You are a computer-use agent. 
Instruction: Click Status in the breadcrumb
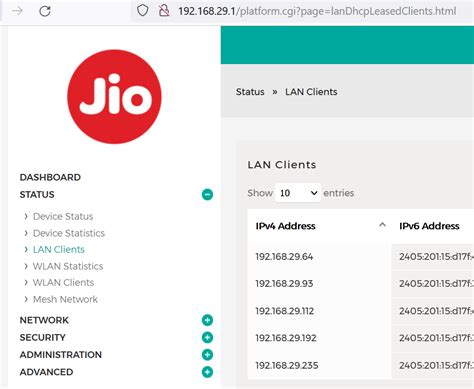(250, 92)
